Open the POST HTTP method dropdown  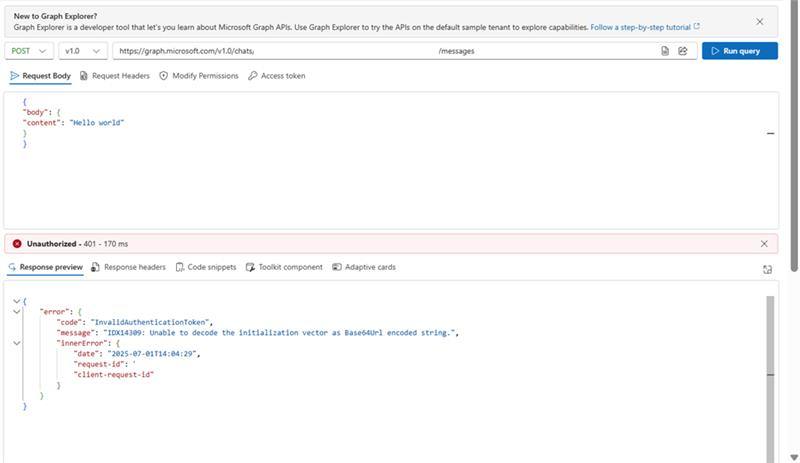tap(29, 51)
